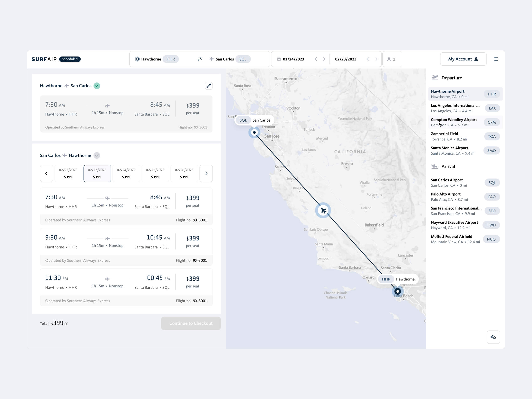
Task: Go to previous day before 02/23/2023
Action: pos(368,59)
